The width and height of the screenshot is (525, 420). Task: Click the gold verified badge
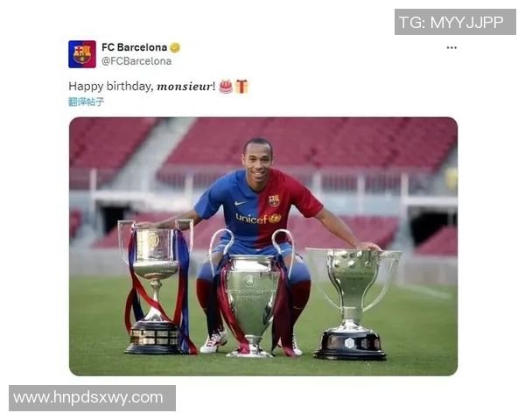coord(175,47)
